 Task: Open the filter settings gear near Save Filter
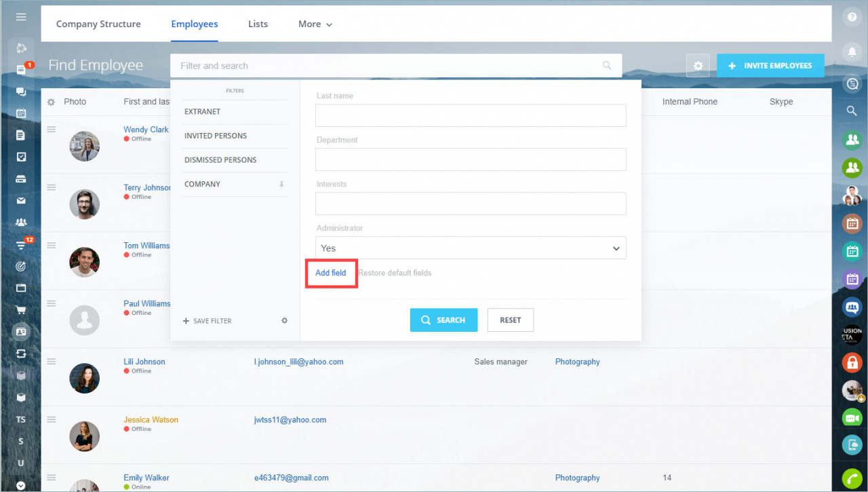point(285,320)
